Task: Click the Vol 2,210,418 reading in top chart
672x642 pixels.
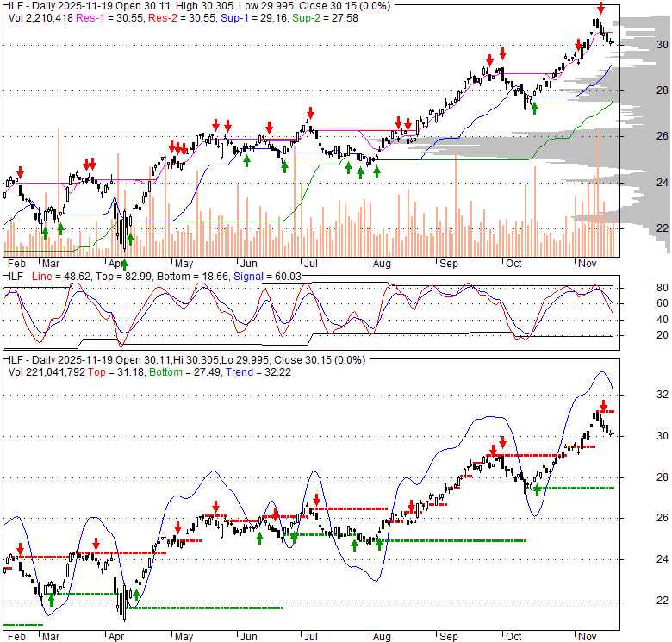Action: [x=40, y=18]
